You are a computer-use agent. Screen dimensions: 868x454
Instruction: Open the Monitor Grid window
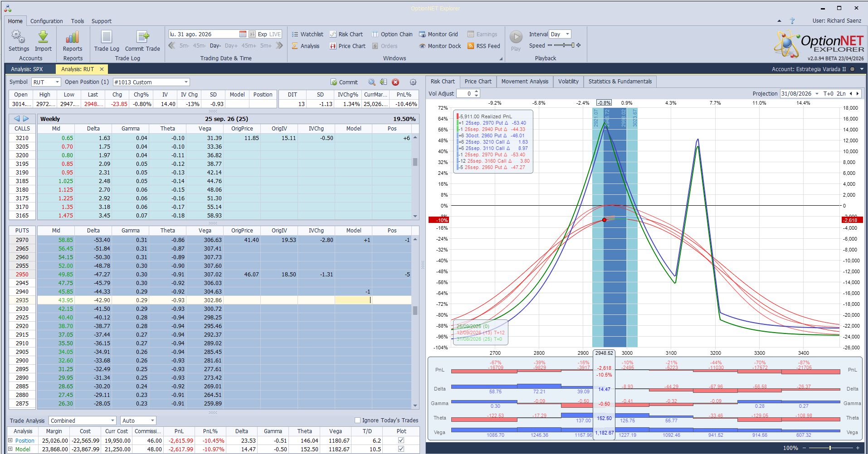click(x=439, y=34)
